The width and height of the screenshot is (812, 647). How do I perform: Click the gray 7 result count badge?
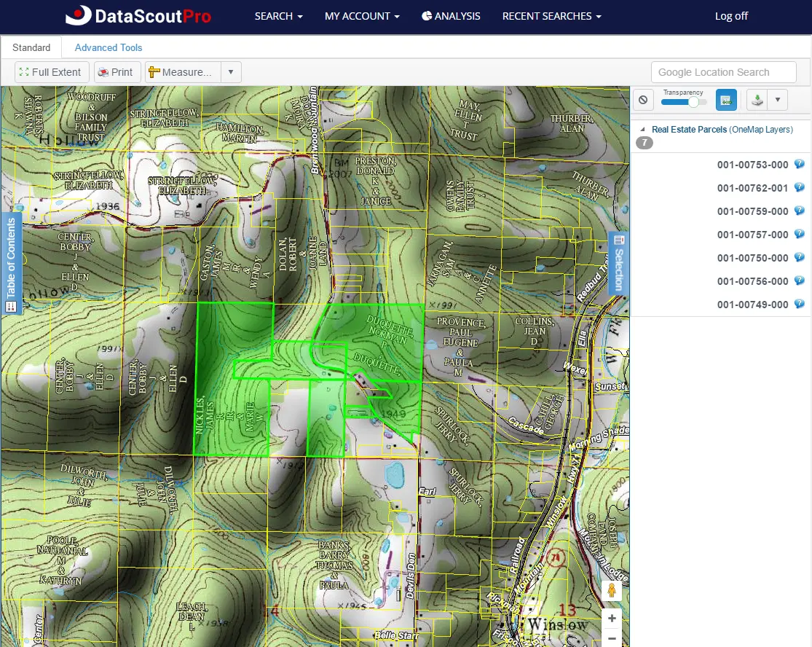[x=645, y=143]
